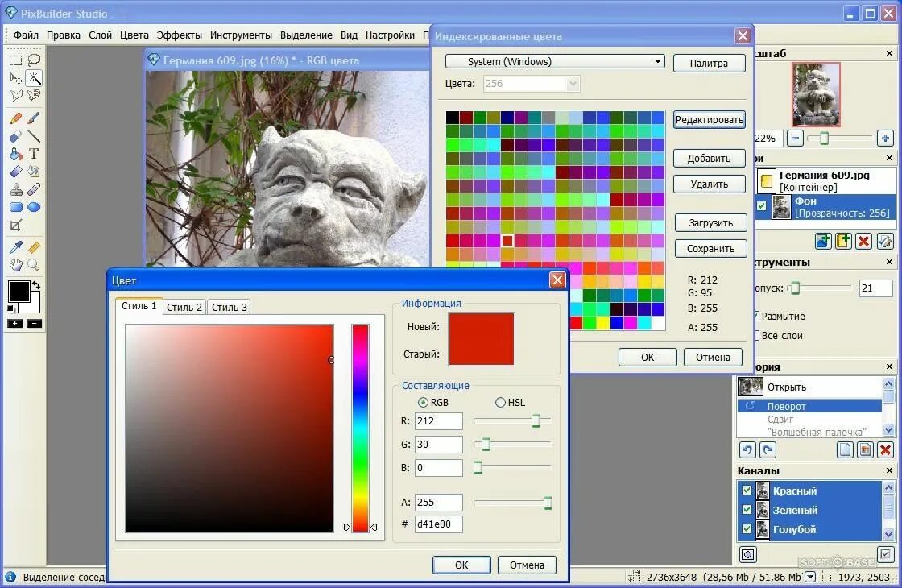This screenshot has height=588, width=902.
Task: Click History list scroll-down arrow
Action: pos(889,430)
